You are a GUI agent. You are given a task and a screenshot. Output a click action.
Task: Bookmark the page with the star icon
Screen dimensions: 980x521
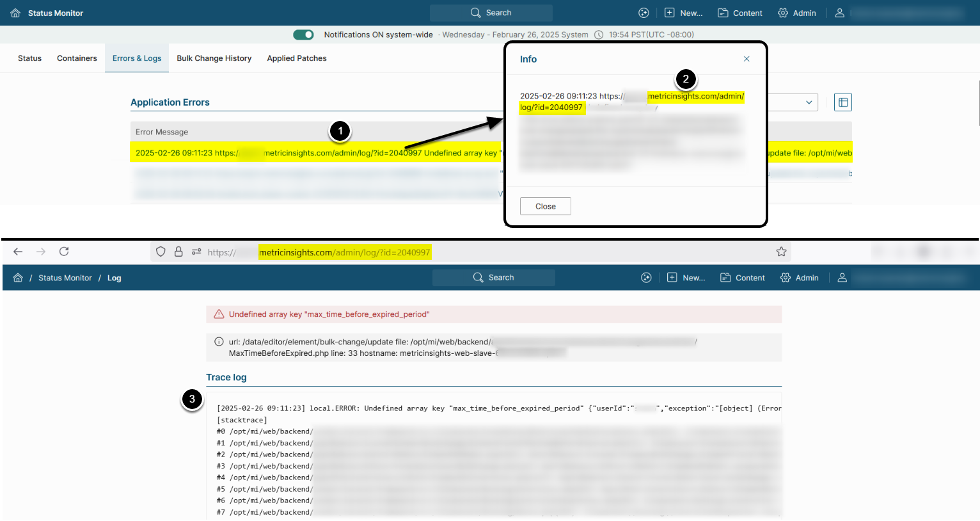781,252
